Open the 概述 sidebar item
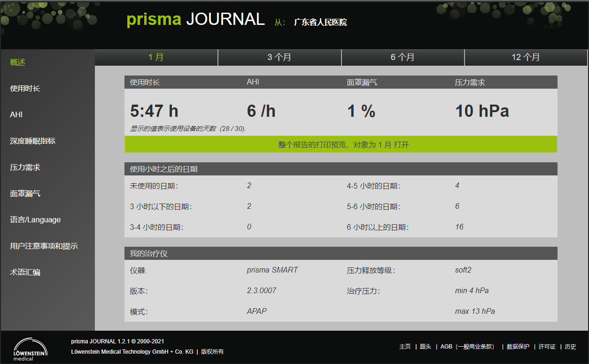Image resolution: width=589 pixels, height=364 pixels. [x=18, y=62]
